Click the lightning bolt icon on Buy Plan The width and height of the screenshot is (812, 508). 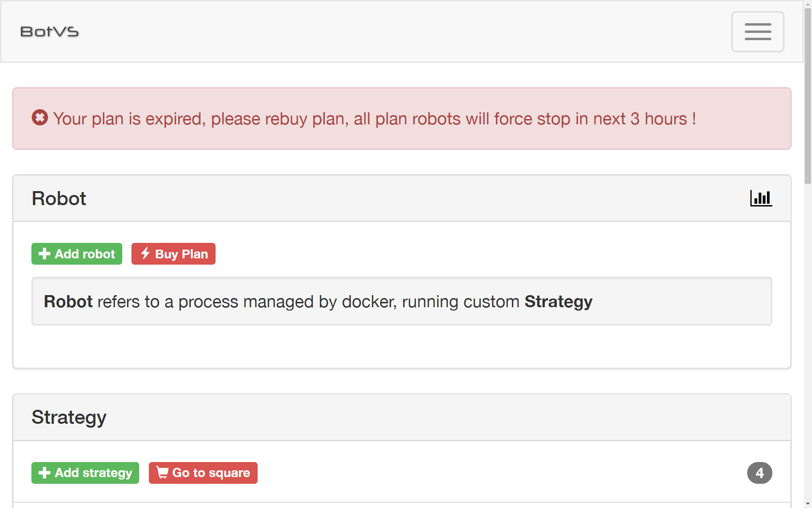coord(145,253)
